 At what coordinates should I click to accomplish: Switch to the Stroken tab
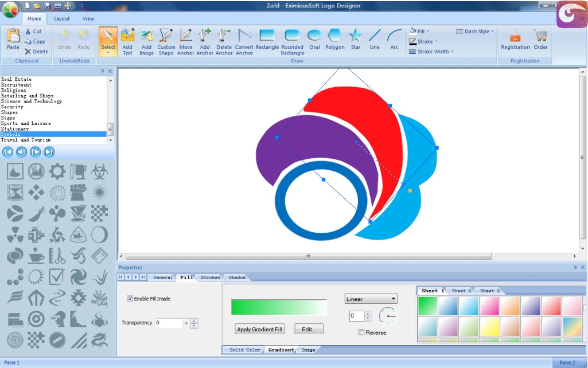[211, 277]
